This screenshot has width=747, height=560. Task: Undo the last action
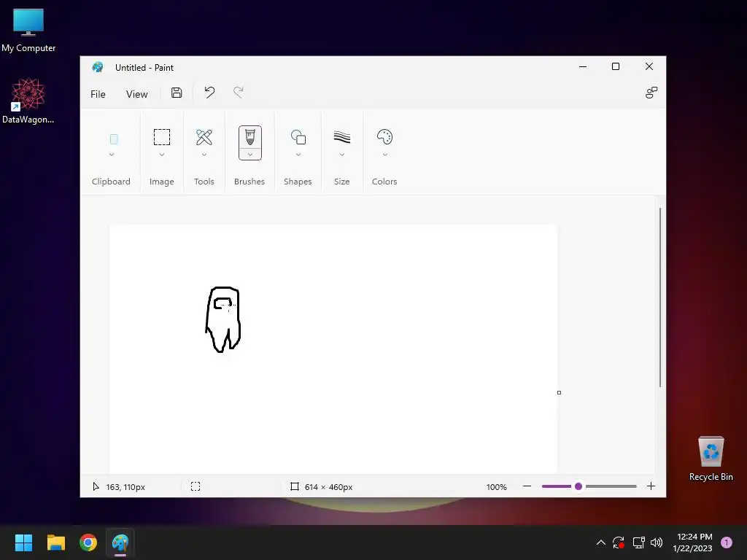[x=209, y=93]
